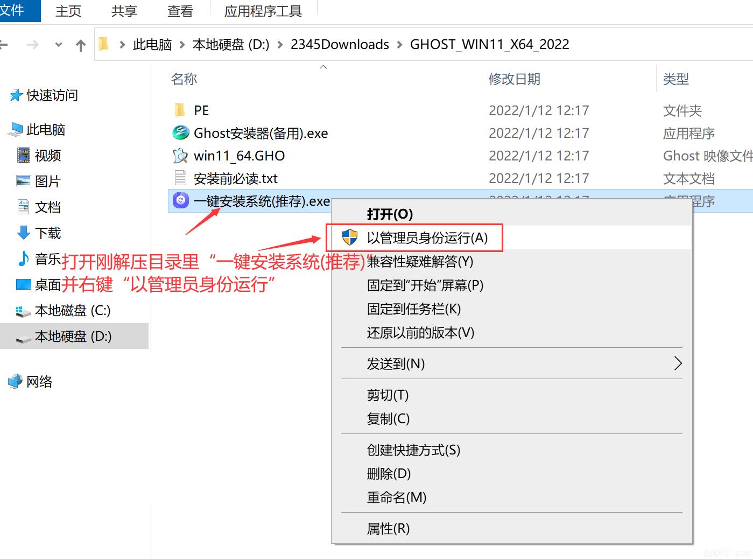Open the 文件 menu

15,9
